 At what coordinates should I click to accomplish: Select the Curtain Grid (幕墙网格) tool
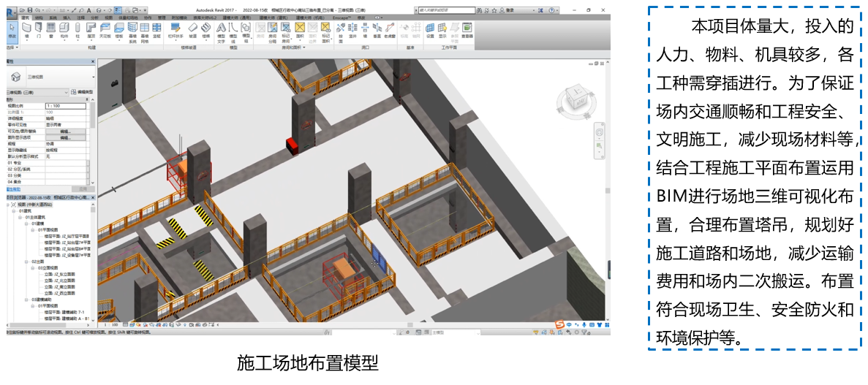tap(145, 33)
